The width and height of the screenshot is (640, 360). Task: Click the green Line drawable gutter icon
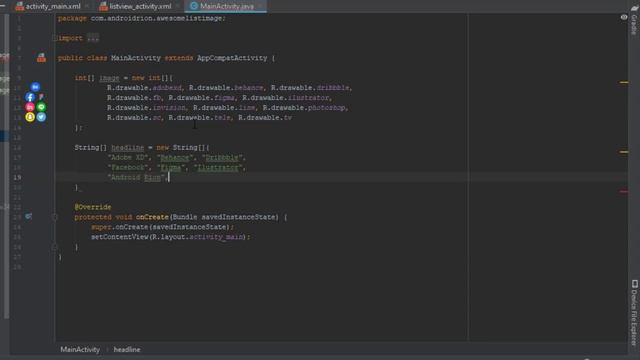(41, 107)
